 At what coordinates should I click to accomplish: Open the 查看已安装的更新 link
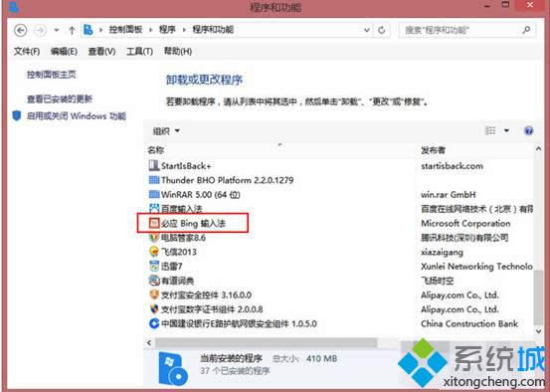click(60, 99)
